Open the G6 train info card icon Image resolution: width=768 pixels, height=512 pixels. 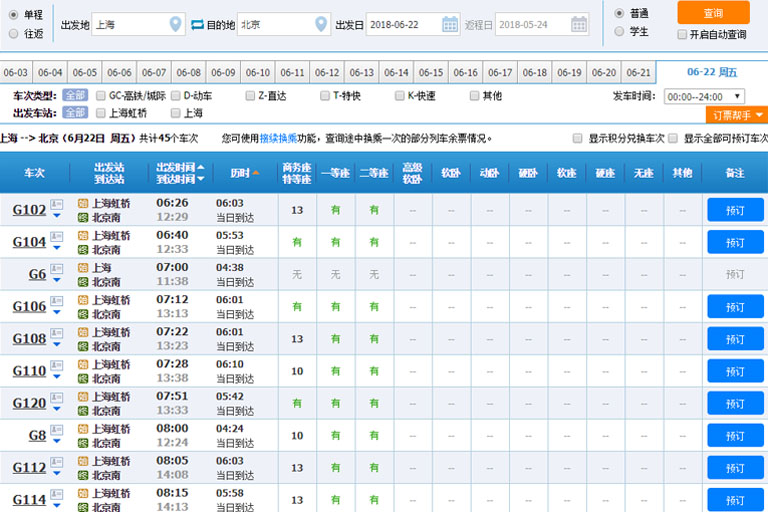(x=57, y=268)
